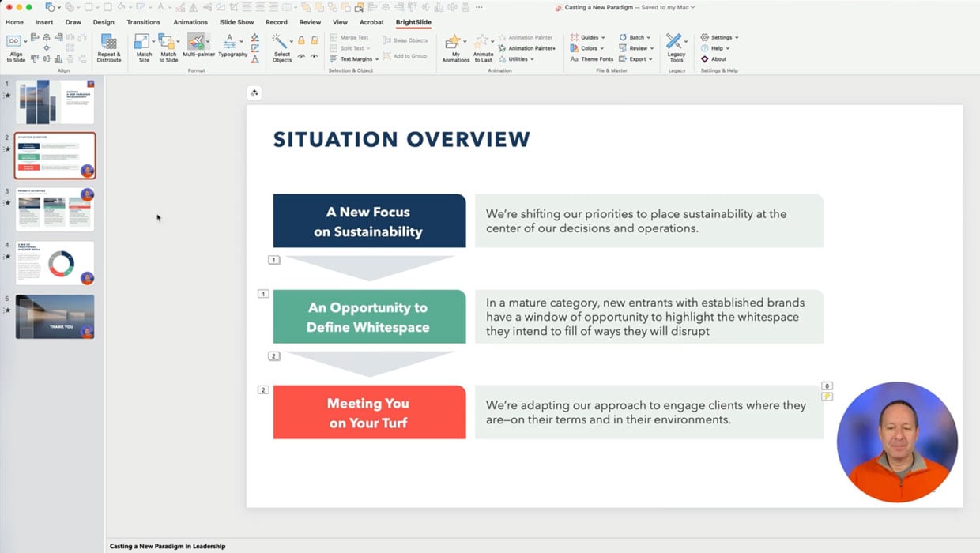Open My Animations library

[x=455, y=47]
